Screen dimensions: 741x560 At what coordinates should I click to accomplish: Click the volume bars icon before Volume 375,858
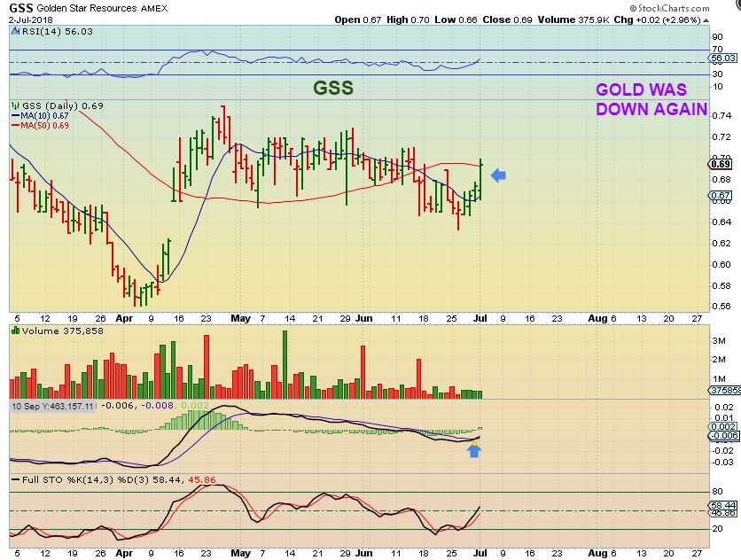16,331
